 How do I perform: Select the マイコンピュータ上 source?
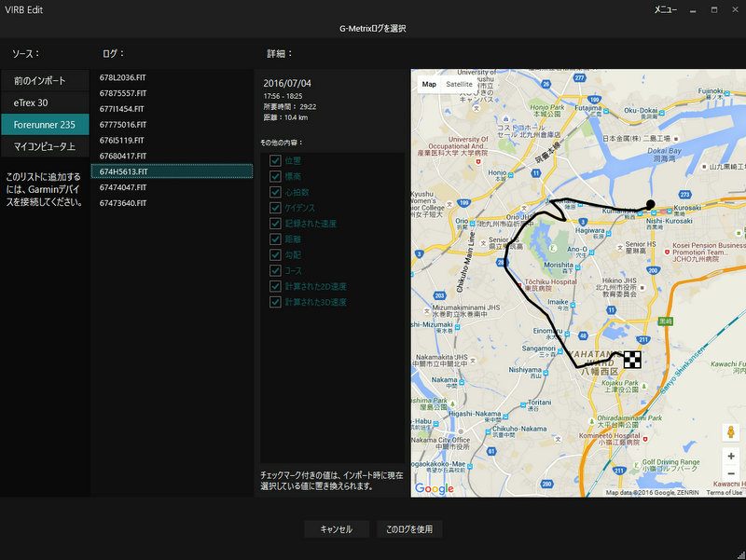pos(45,146)
